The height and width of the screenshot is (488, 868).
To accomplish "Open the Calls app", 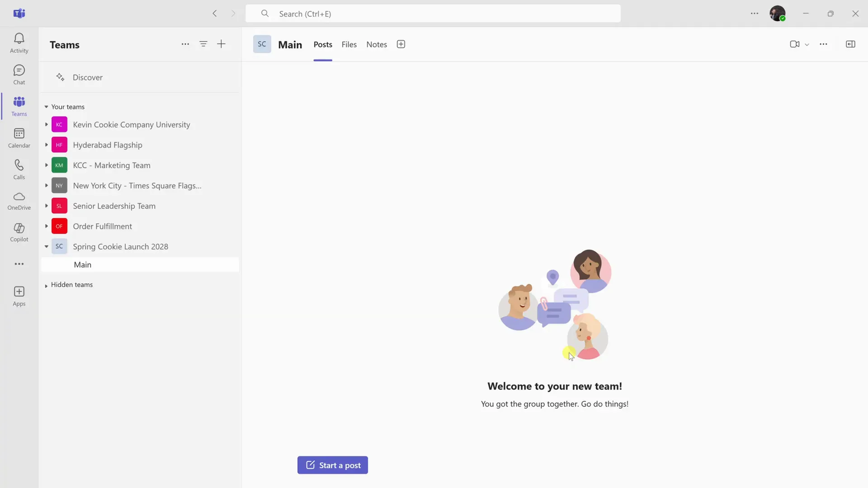I will (19, 170).
